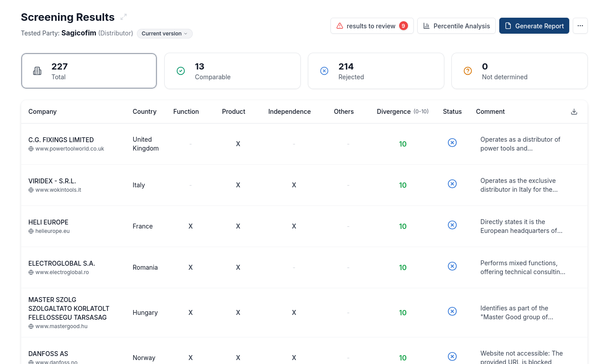The height and width of the screenshot is (364, 610).
Task: Click the globe icon beside www.powertoolworld.co.uk
Action: 31,149
